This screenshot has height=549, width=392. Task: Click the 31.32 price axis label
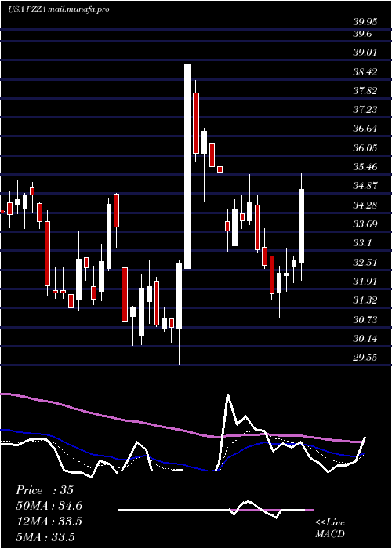click(x=365, y=300)
